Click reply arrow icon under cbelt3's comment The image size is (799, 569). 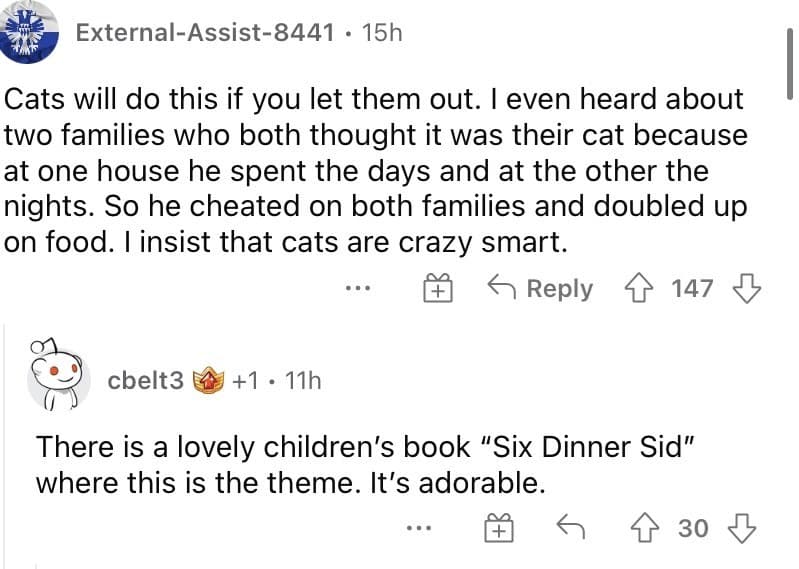(x=570, y=526)
